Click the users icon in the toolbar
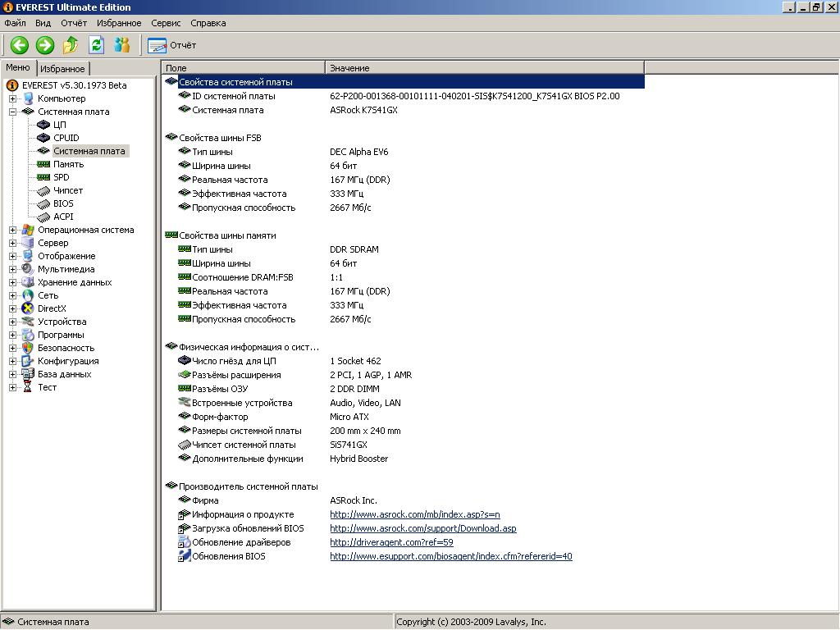 122,45
